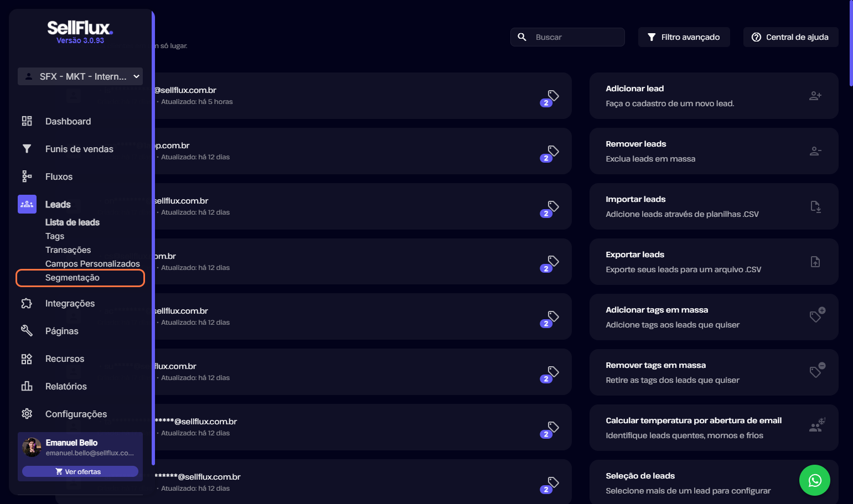
Task: Open Central de ajuda
Action: (x=790, y=37)
